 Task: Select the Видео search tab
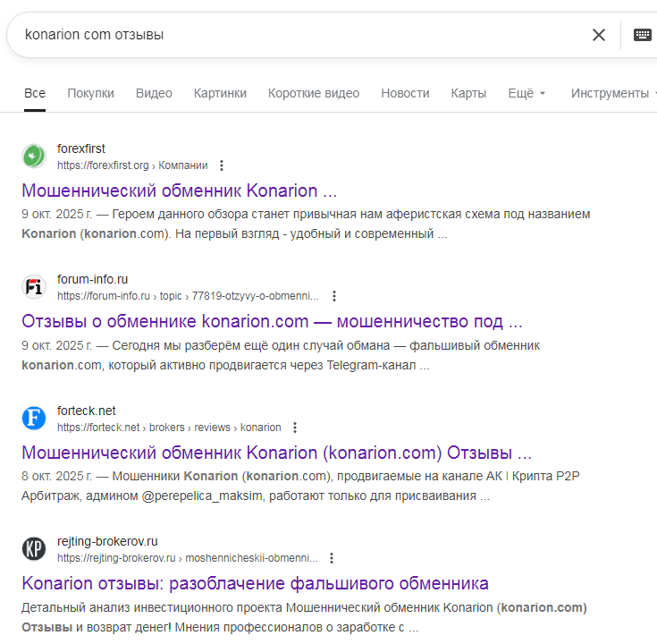point(154,93)
